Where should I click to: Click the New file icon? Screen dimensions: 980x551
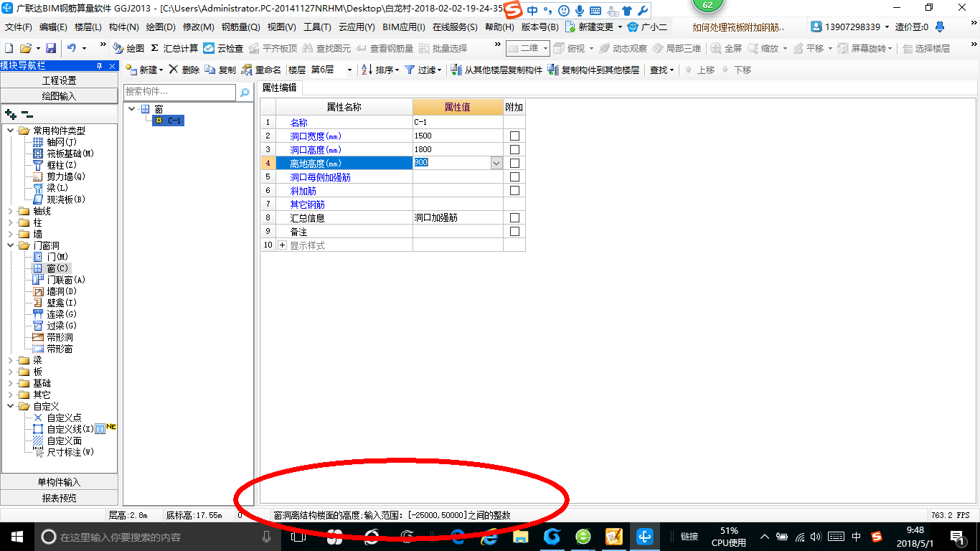(9, 48)
